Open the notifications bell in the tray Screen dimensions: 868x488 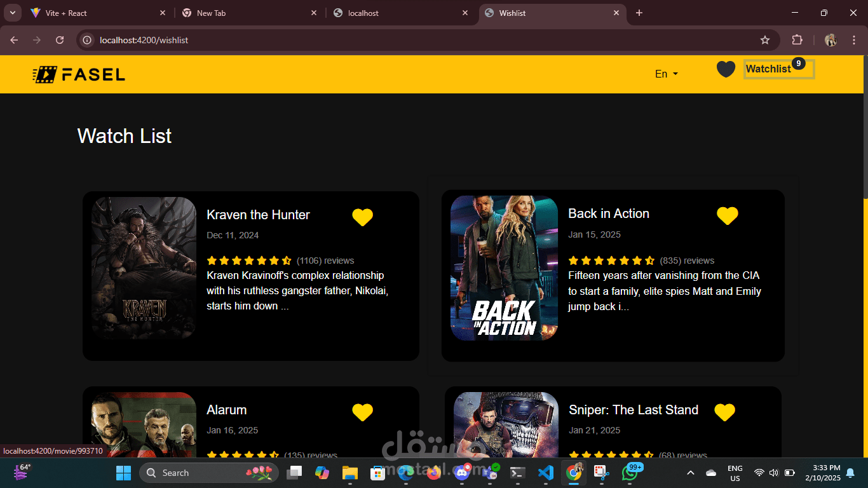tap(850, 473)
